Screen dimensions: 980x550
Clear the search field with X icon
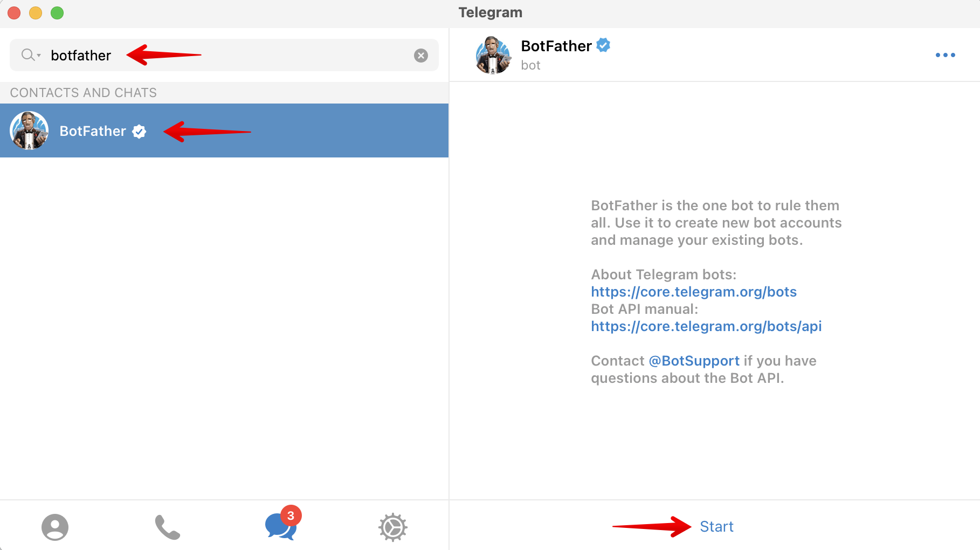(x=421, y=55)
